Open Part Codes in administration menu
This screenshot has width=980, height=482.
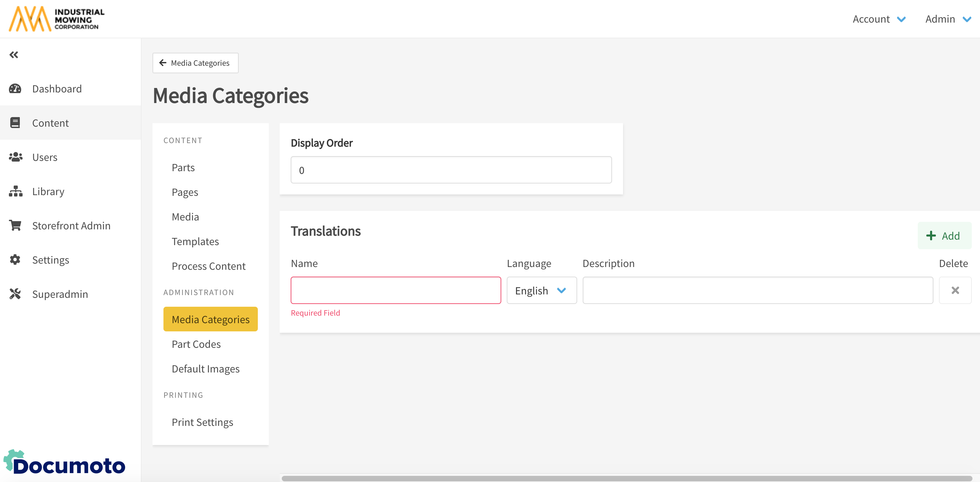pos(196,344)
